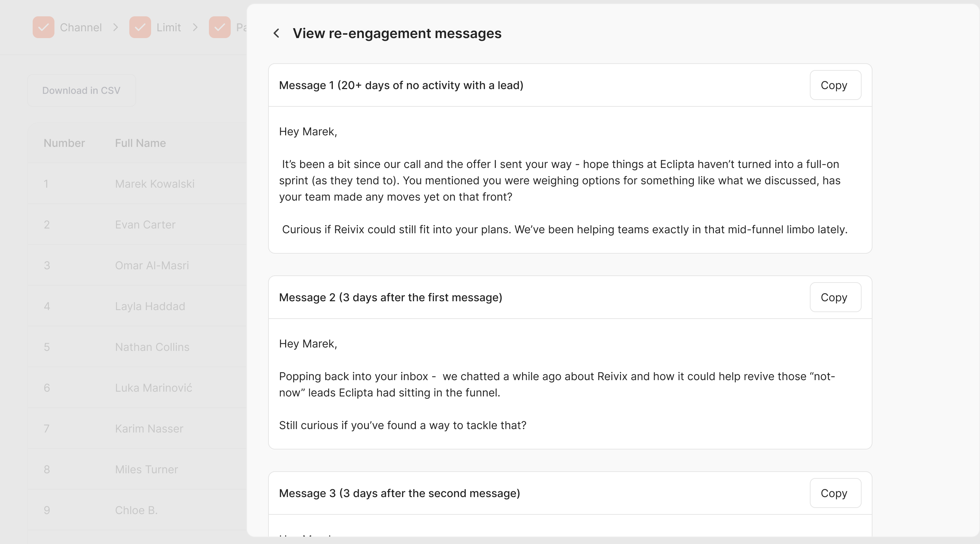Click the chevron after Channel step
This screenshot has height=544, width=980.
coord(116,28)
